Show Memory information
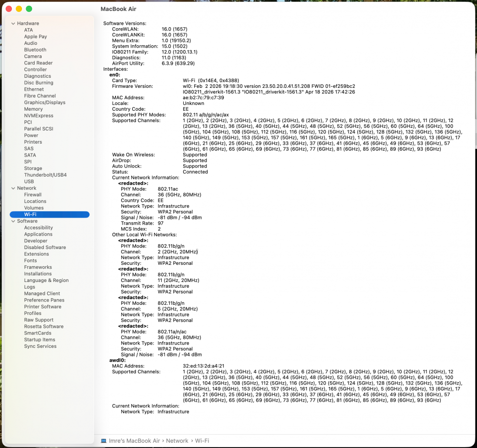Viewport: 477px width, 448px height. pos(33,109)
